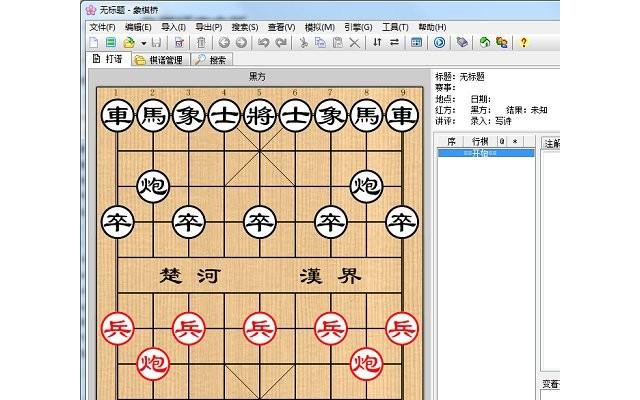Viewport: 640px width, 400px height.
Task: Click the 标题: 无标题 text
Action: 460,77
